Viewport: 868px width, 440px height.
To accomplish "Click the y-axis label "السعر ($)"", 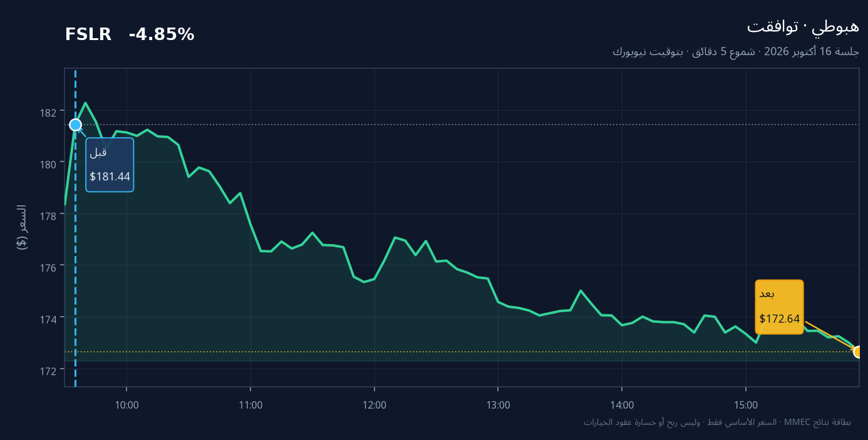I will coord(22,227).
